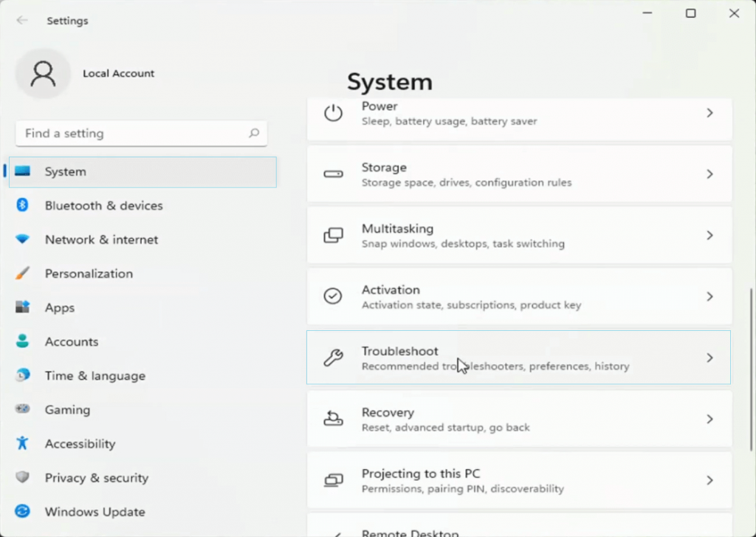Click the Power icon in System list
The height and width of the screenshot is (537, 756).
click(333, 113)
